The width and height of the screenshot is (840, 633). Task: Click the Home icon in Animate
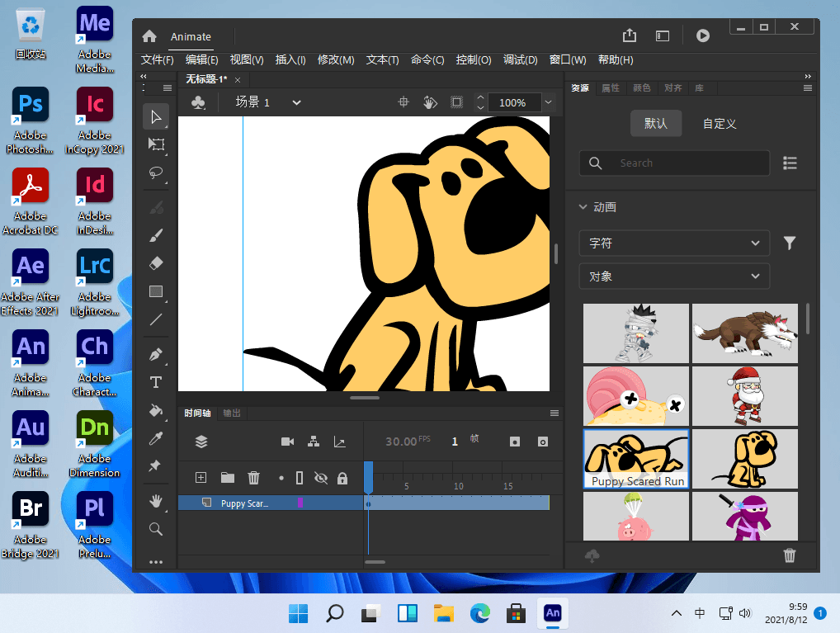coord(149,36)
